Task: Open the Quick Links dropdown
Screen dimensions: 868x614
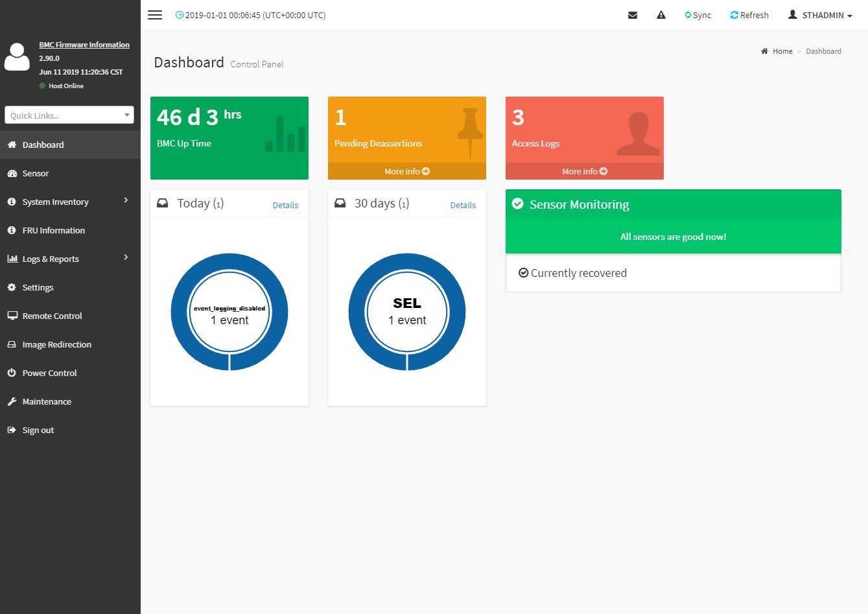Action: coord(69,115)
